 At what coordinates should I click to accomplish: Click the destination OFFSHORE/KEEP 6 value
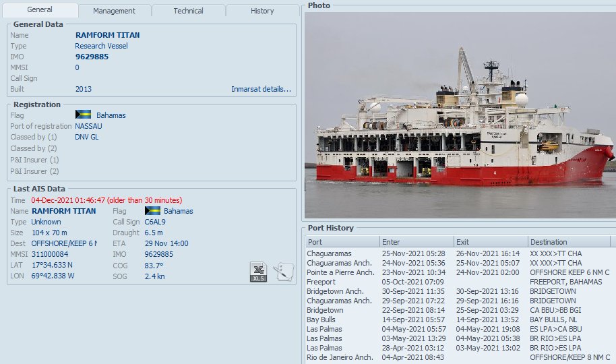[x=64, y=243]
